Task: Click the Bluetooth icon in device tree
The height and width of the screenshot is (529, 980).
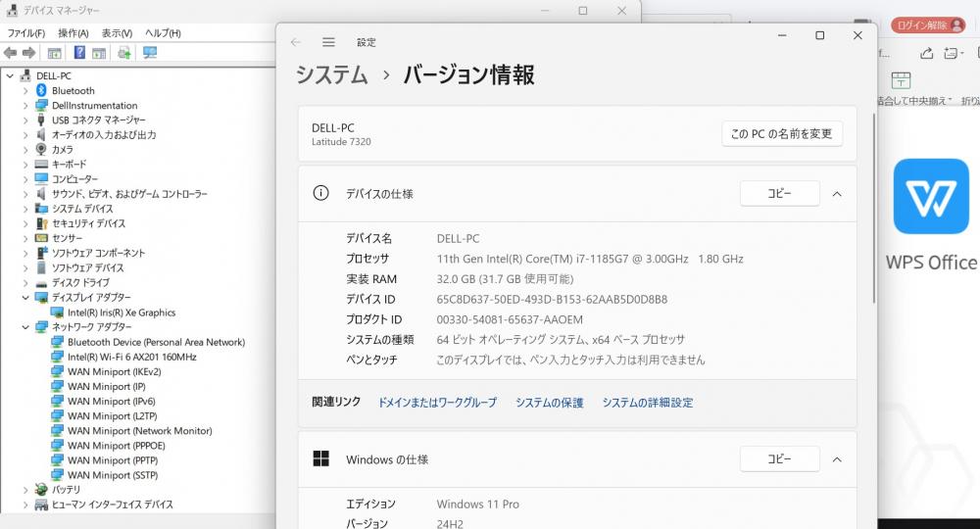Action: pos(41,90)
